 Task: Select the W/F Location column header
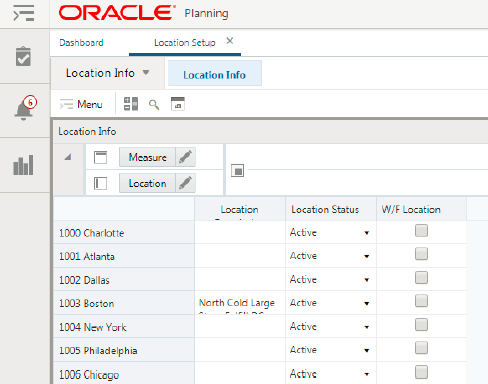(422, 209)
